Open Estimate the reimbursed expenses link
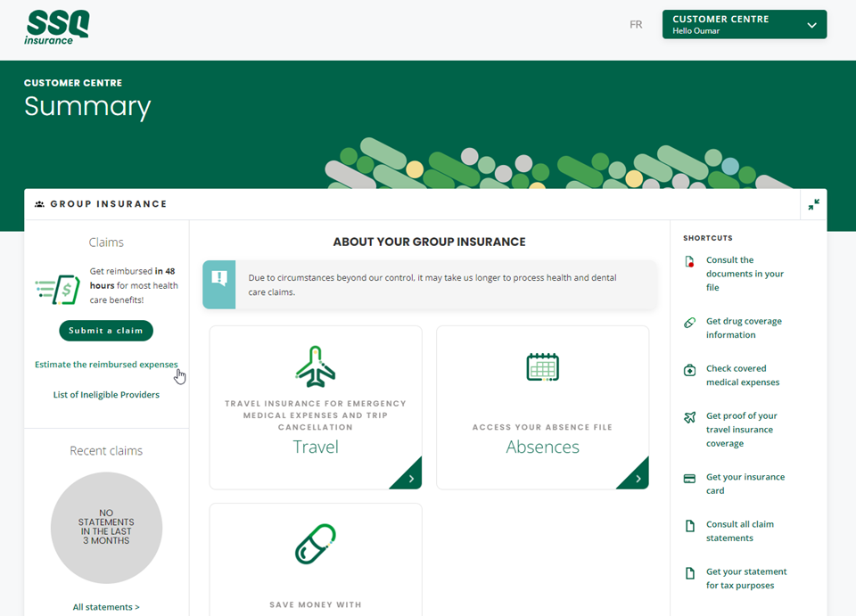This screenshot has width=856, height=616. tap(106, 365)
